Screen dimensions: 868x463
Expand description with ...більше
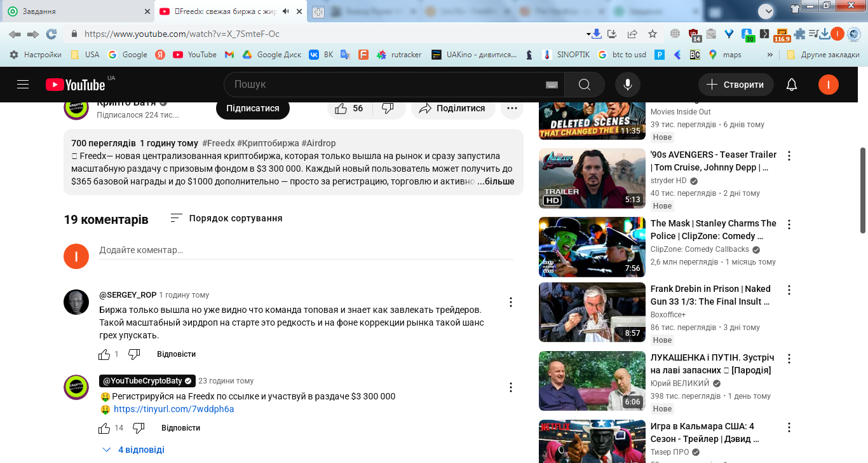496,181
